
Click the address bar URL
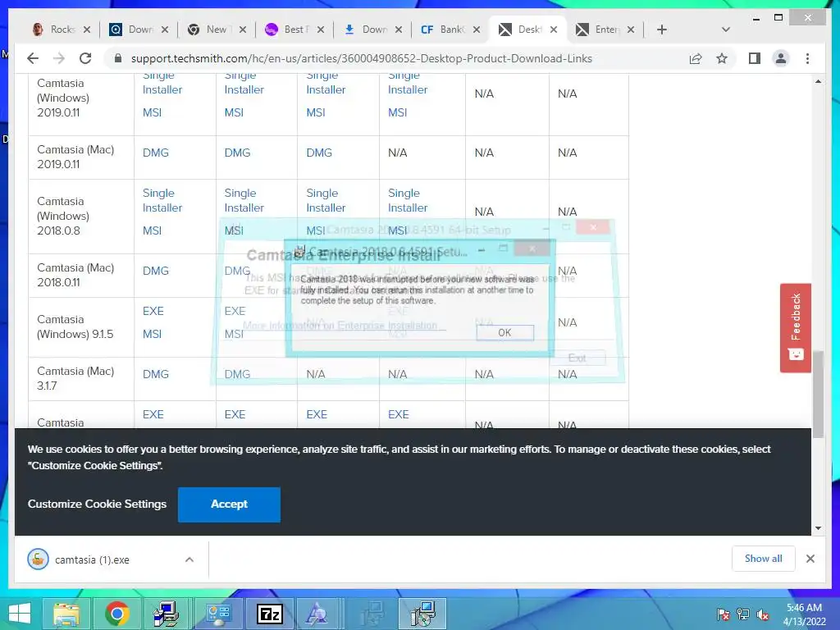(362, 58)
